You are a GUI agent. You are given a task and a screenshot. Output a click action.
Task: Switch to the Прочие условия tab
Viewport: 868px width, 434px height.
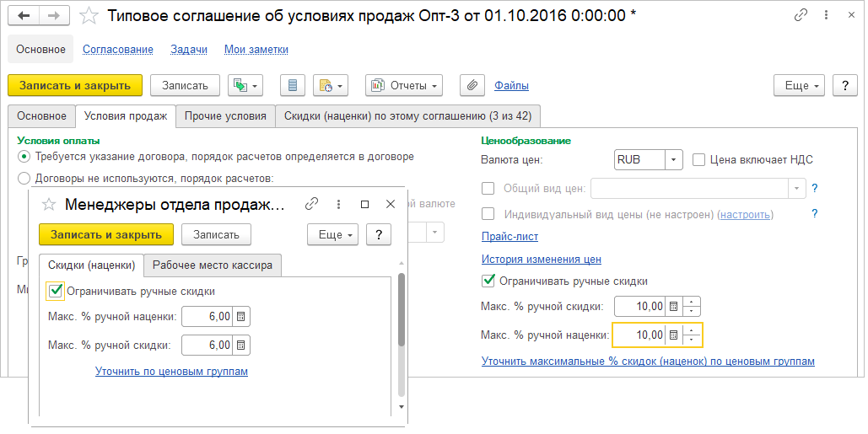click(225, 115)
